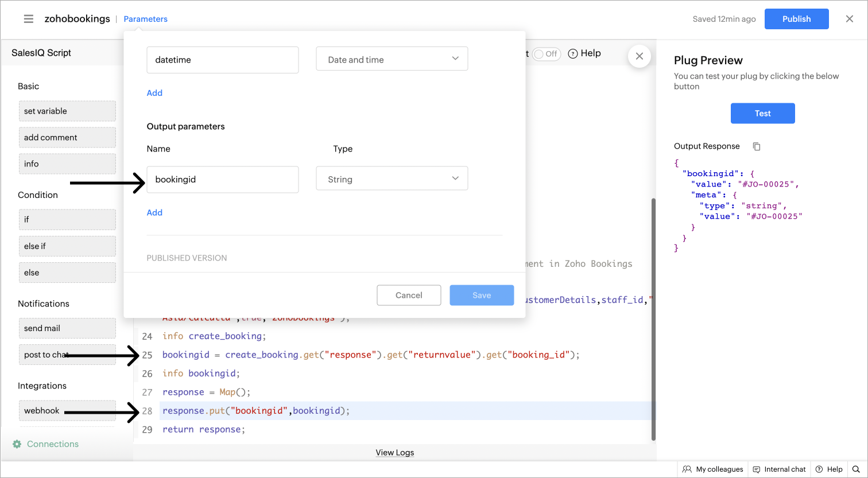Open the Parameters tab link
868x478 pixels.
146,19
